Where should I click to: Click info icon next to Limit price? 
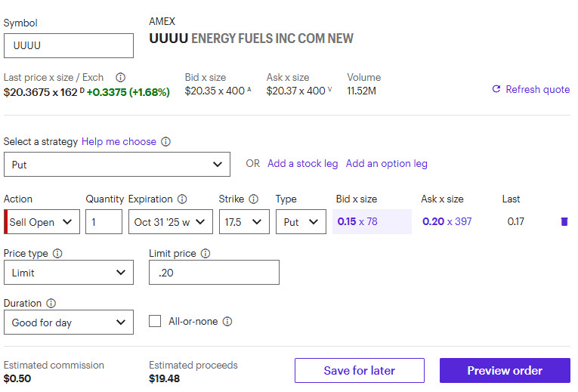[206, 253]
